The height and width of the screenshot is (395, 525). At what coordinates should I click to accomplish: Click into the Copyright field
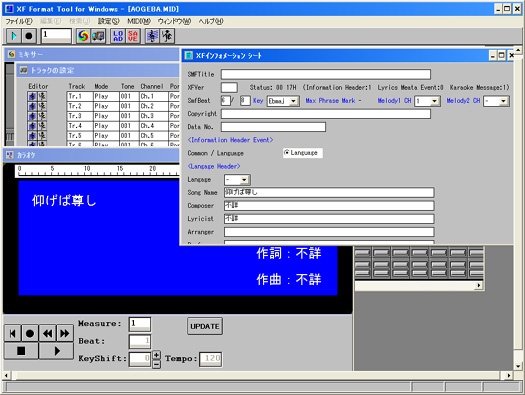click(x=326, y=114)
